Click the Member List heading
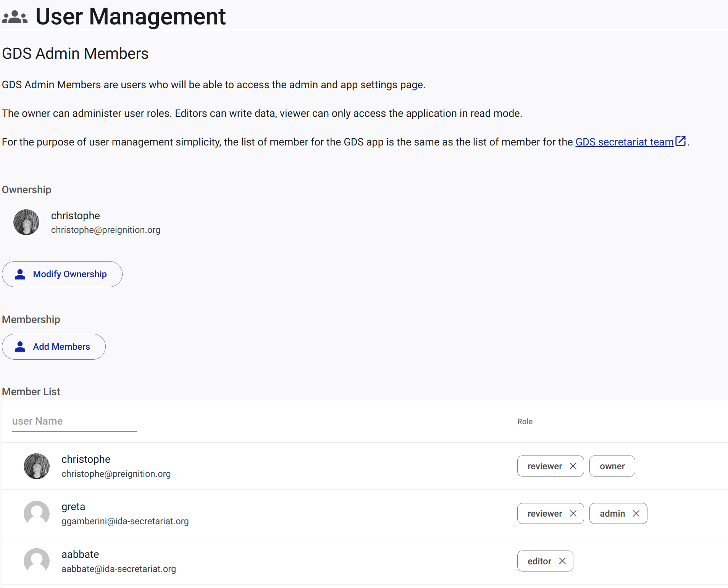 click(31, 392)
